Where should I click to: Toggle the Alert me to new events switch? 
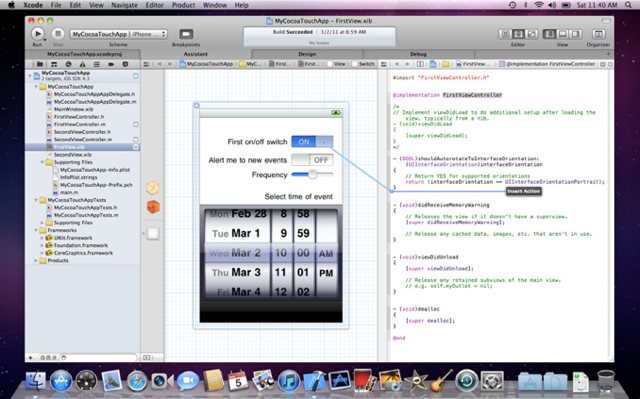[312, 160]
